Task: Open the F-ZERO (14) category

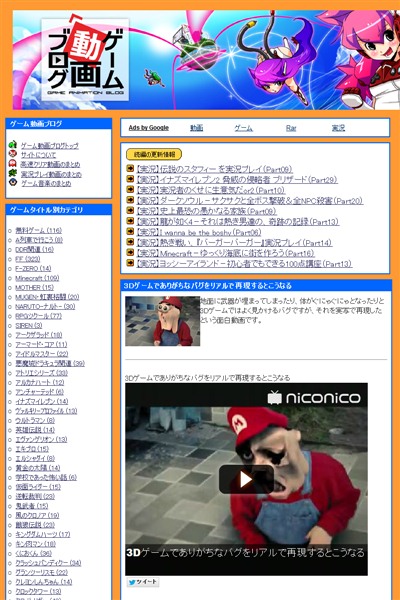Action: point(33,269)
